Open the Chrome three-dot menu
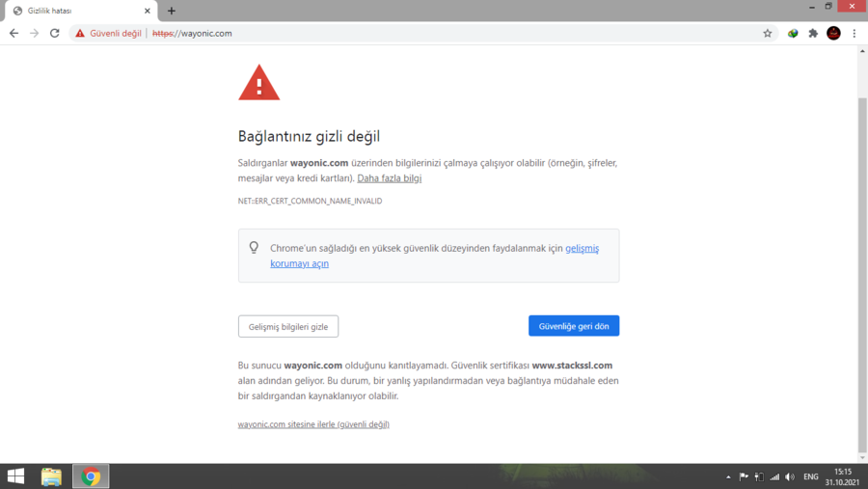868x489 pixels. 854,33
